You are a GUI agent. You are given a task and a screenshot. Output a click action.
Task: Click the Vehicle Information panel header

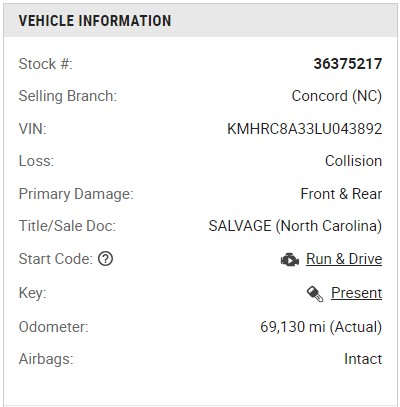(x=200, y=20)
